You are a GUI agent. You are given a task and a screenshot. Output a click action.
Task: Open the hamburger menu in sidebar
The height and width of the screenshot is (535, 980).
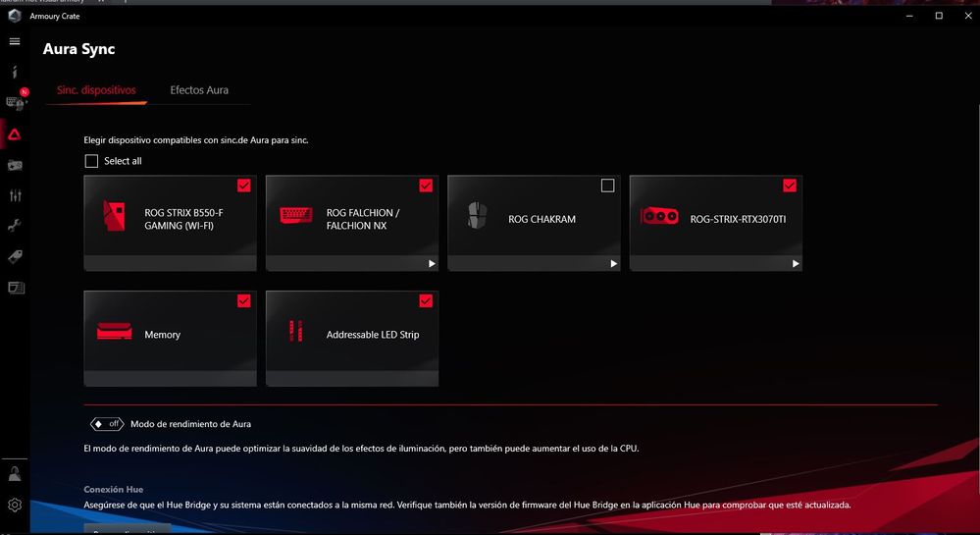(x=15, y=41)
